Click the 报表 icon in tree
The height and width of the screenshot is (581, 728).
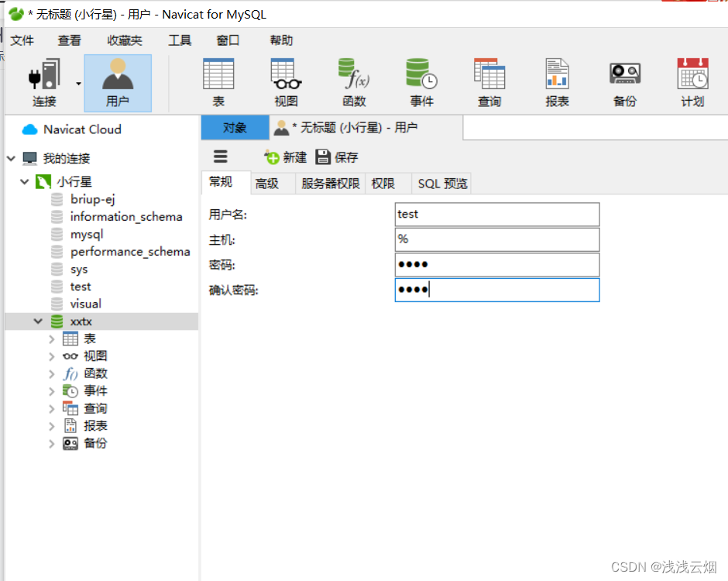pos(70,426)
